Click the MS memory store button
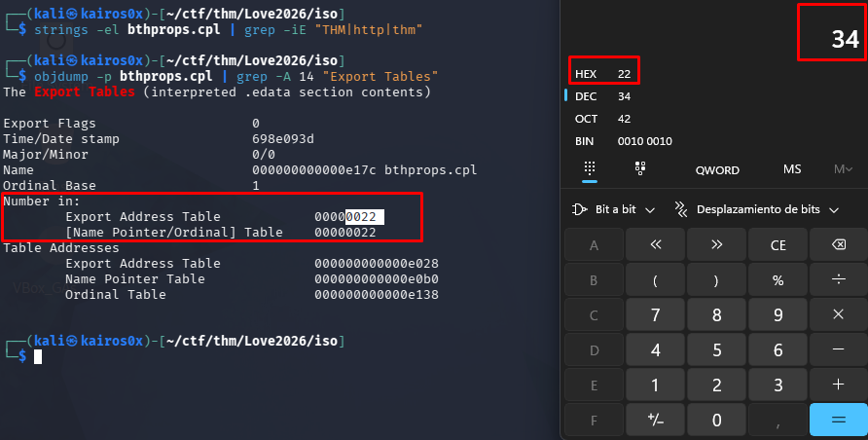The image size is (868, 440). point(792,169)
